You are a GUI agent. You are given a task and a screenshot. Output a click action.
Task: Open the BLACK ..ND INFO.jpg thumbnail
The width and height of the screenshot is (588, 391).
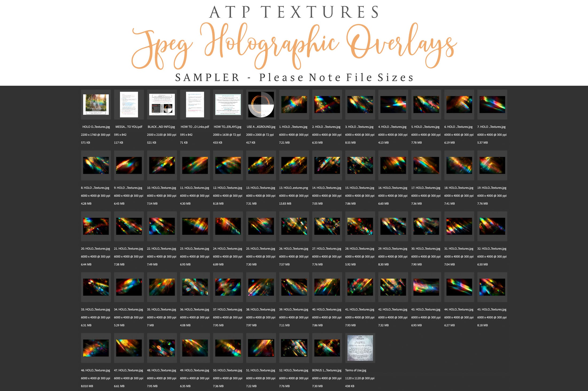162,104
